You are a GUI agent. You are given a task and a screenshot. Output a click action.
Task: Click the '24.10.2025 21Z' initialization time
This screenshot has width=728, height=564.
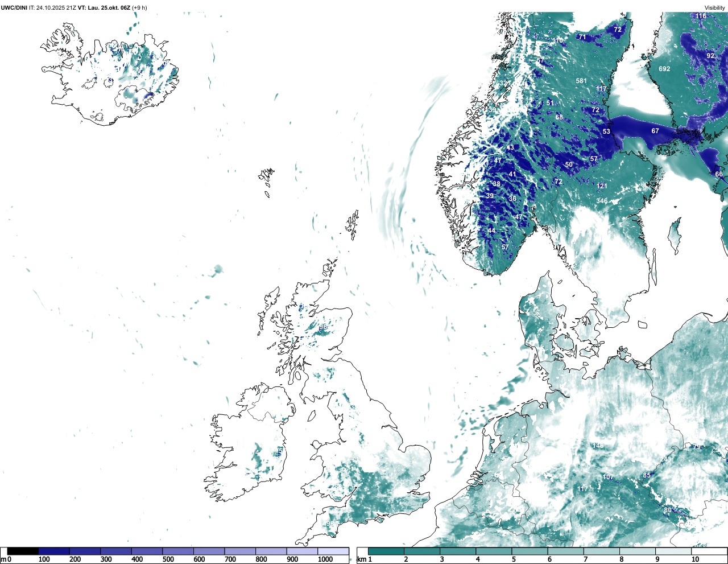56,8
